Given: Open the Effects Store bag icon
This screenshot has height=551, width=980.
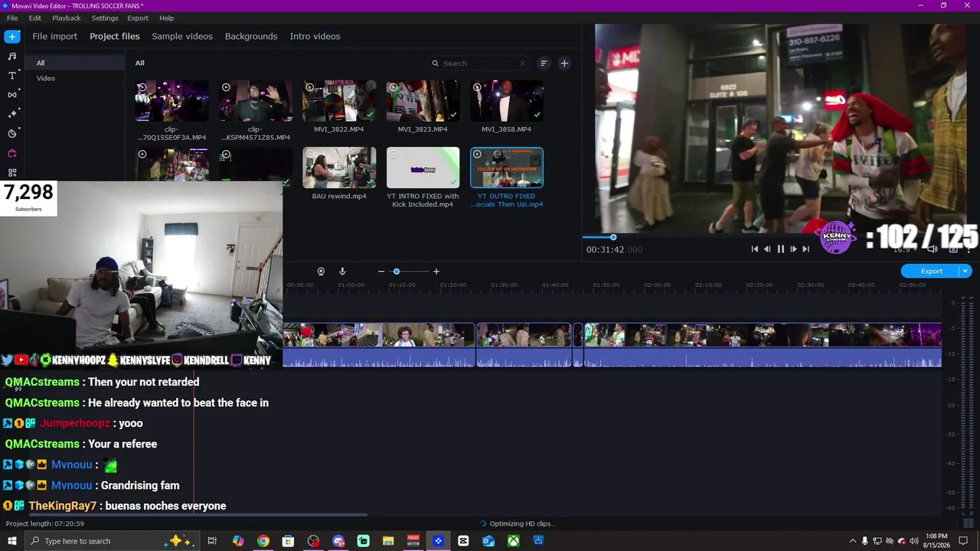Looking at the screenshot, I should pyautogui.click(x=11, y=153).
